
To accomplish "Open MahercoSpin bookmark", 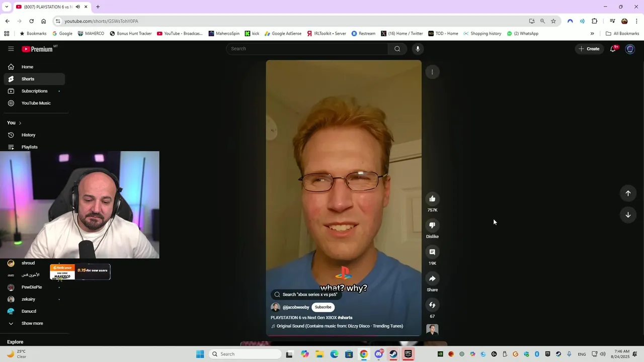I will coord(224,34).
